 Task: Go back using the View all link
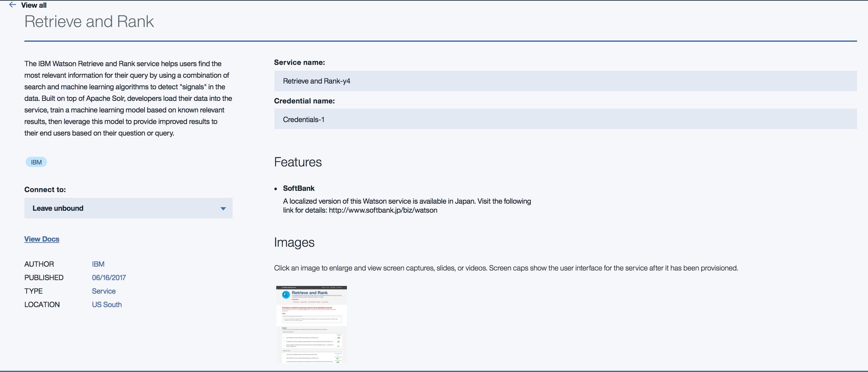click(x=34, y=5)
